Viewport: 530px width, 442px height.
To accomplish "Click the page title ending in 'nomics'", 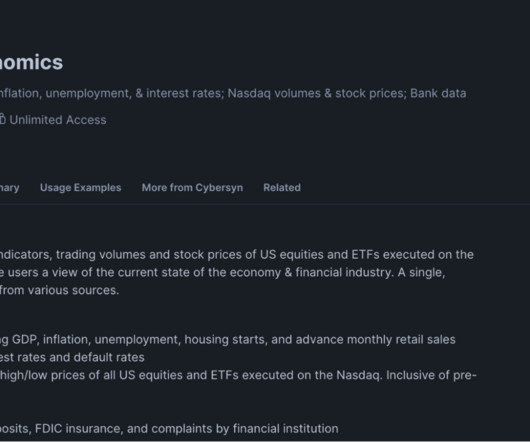I will pos(31,62).
